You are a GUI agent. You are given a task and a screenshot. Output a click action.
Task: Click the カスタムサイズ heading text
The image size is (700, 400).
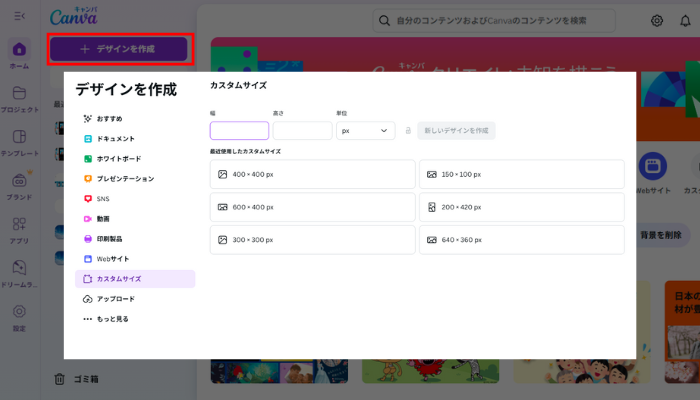point(238,85)
